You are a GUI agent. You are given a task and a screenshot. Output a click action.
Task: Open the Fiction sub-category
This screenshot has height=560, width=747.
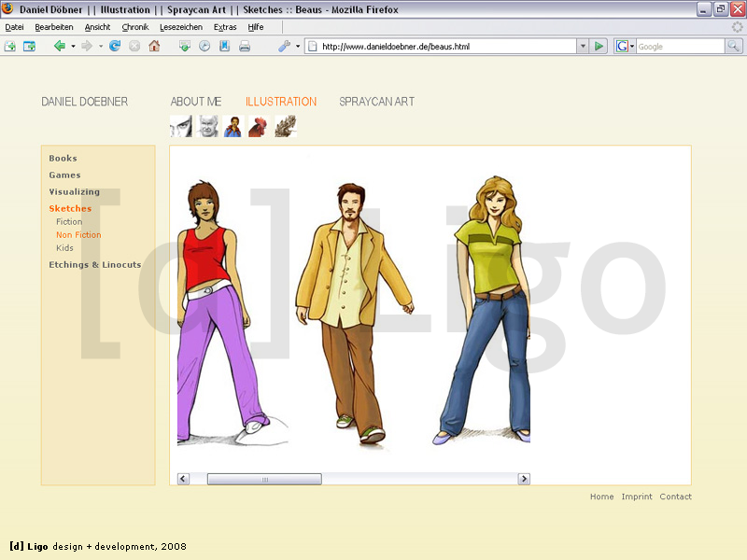coord(69,221)
